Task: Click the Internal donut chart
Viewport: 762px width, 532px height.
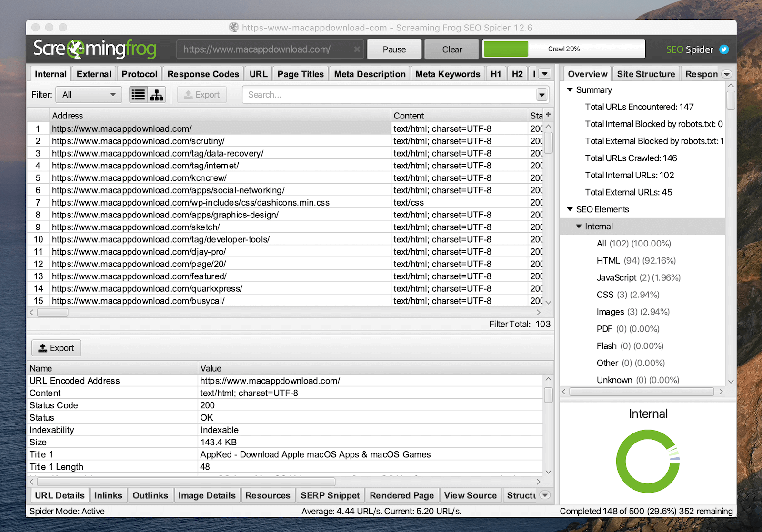Action: pos(648,461)
